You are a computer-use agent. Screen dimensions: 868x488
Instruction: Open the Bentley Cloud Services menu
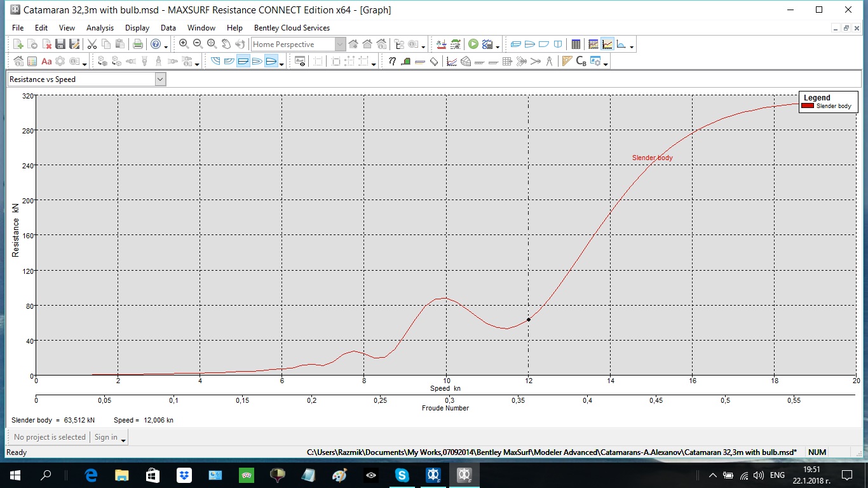[x=292, y=28]
